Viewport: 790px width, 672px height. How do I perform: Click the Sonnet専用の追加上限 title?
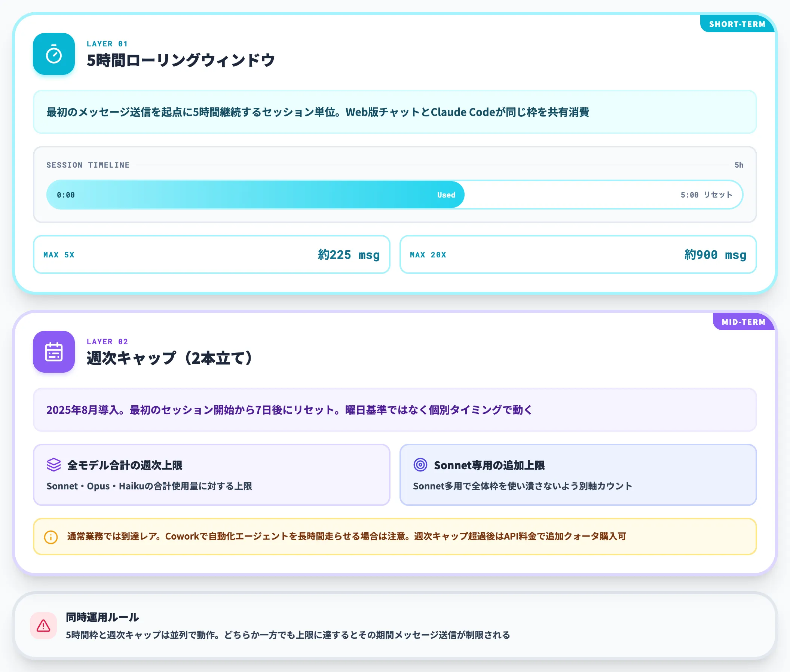[489, 465]
